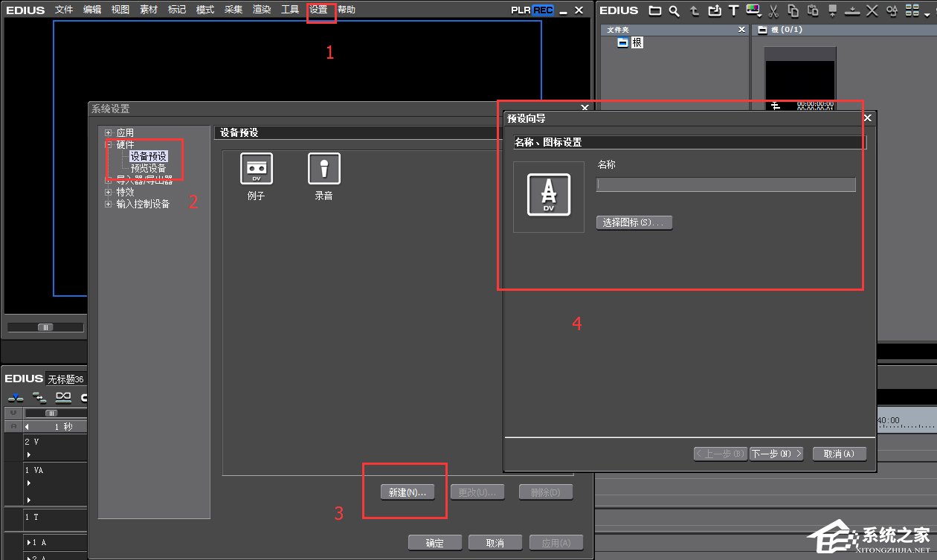Image resolution: width=937 pixels, height=560 pixels.
Task: Click the scissors cut icon in bin
Action: pyautogui.click(x=773, y=10)
